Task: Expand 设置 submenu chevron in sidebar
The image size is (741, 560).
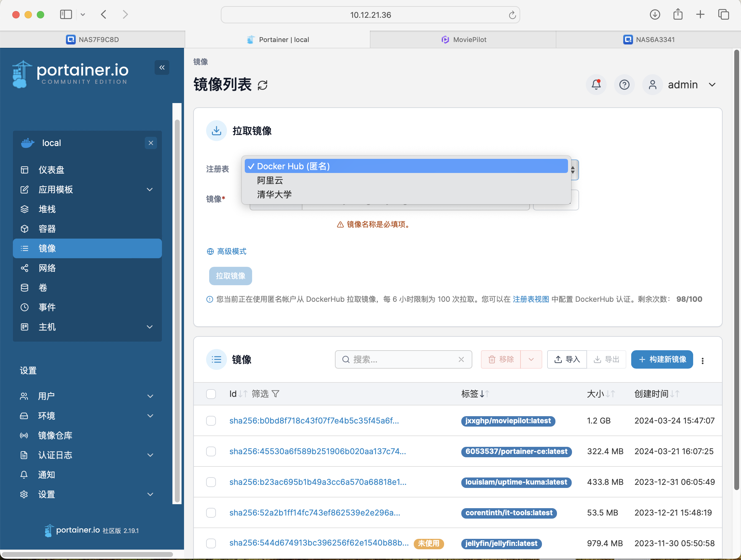Action: [150, 494]
